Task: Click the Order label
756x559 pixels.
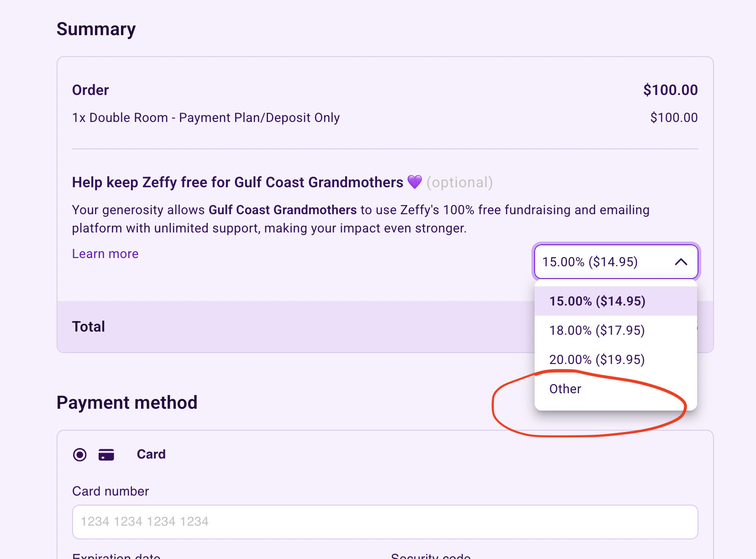Action: 90,90
